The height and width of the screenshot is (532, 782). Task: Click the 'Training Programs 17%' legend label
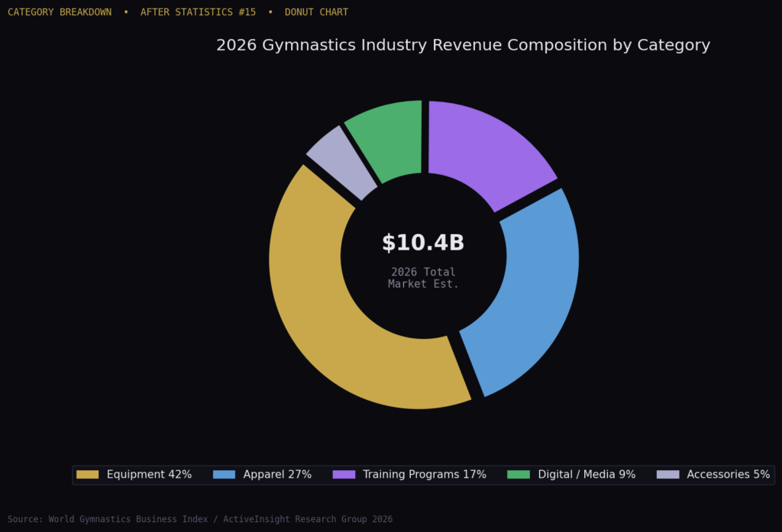tap(425, 474)
